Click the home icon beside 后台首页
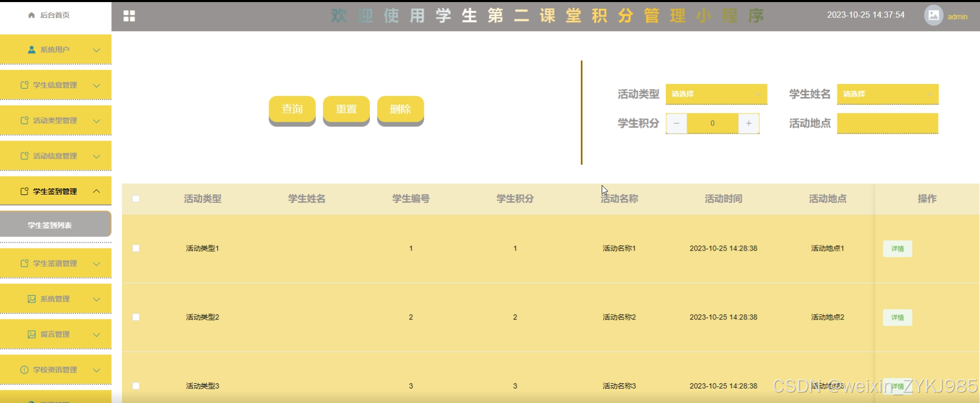 32,15
